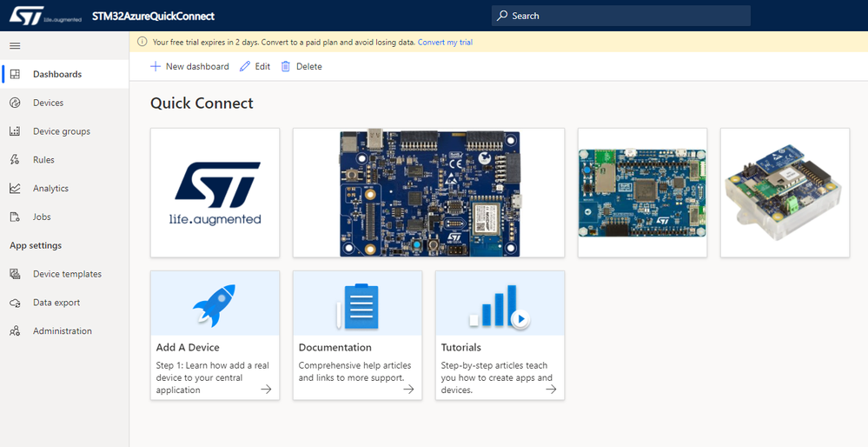Click the Edit dashboard button
The height and width of the screenshot is (447, 868).
(x=255, y=66)
